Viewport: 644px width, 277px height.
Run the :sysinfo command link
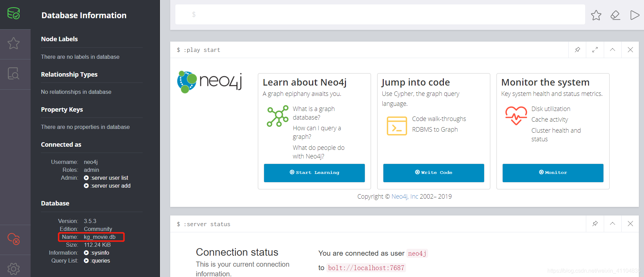click(x=97, y=253)
